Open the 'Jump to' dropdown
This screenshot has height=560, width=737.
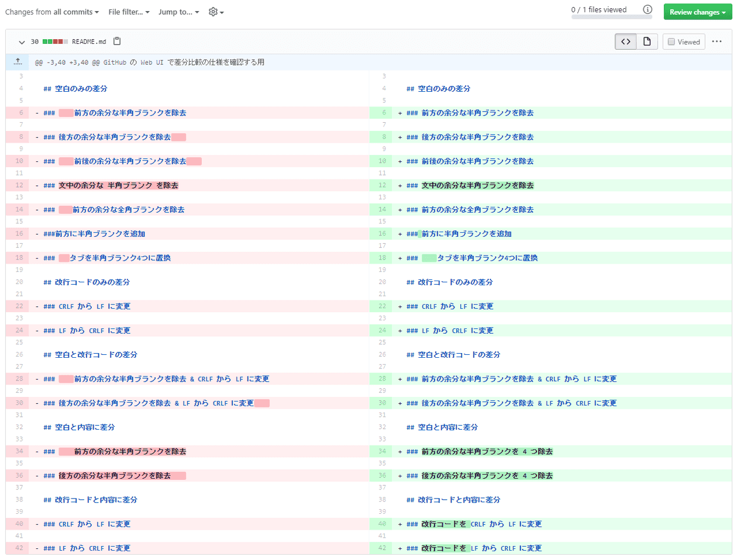(x=177, y=12)
